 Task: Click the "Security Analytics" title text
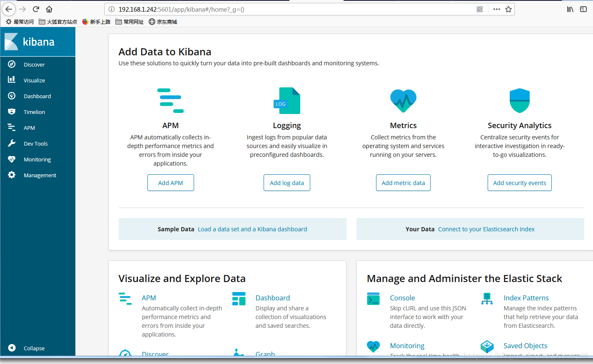(x=520, y=125)
